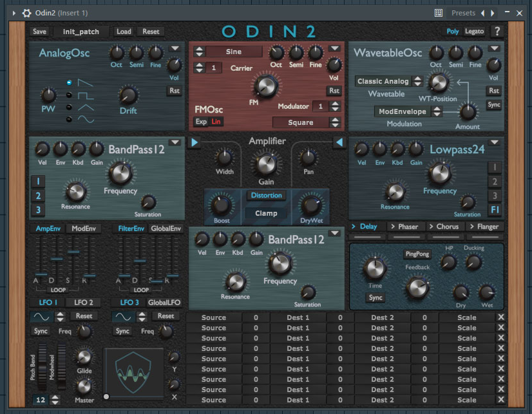Viewport: 532px width, 414px height.
Task: Click the Delay Time knob
Action: click(375, 268)
